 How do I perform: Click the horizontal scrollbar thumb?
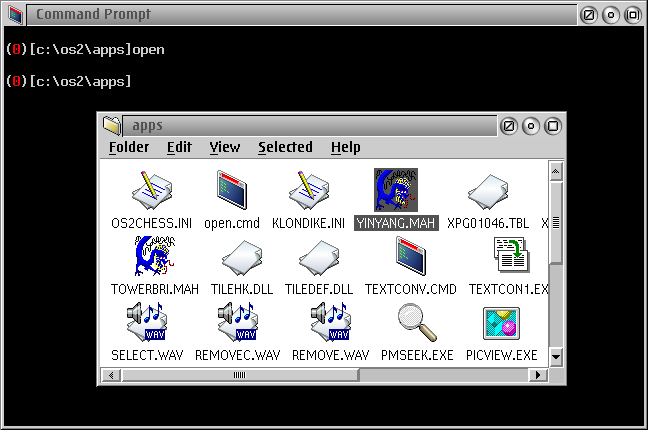(240, 375)
